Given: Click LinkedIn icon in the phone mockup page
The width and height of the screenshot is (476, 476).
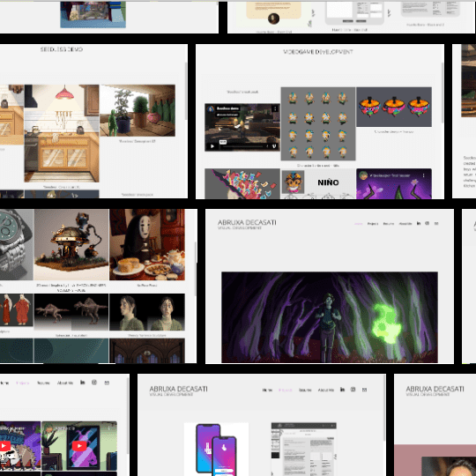Looking at the screenshot, I should pos(342,390).
